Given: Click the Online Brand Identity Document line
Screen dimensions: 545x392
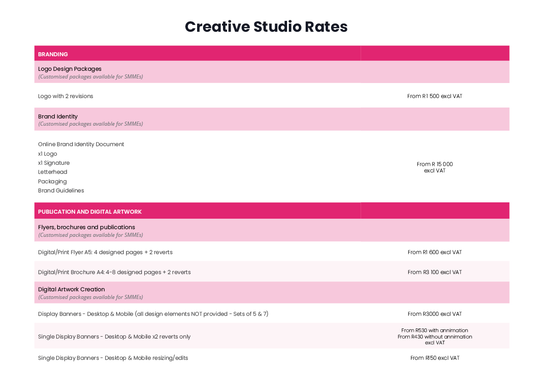Looking at the screenshot, I should [x=81, y=144].
